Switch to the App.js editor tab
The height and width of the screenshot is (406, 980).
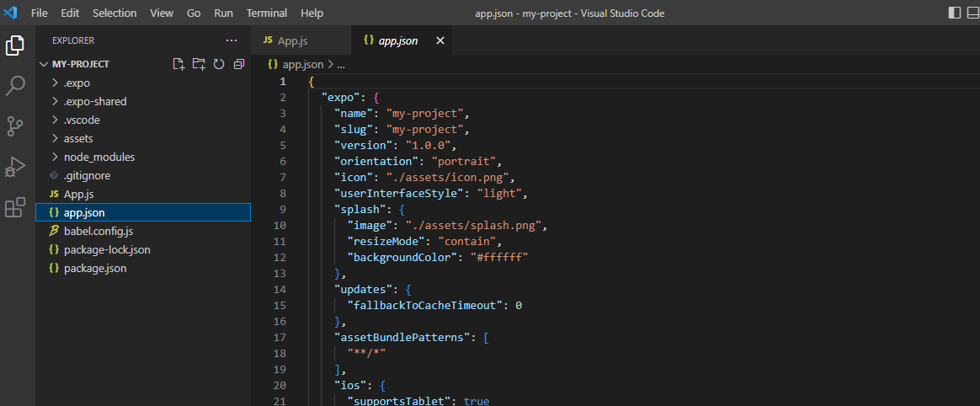coord(301,40)
